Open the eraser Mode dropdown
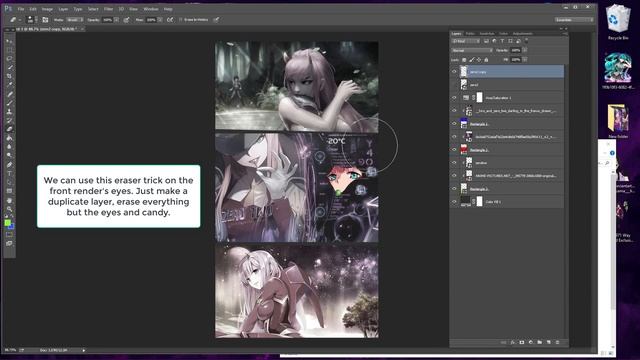The width and height of the screenshot is (640, 360). (x=75, y=20)
